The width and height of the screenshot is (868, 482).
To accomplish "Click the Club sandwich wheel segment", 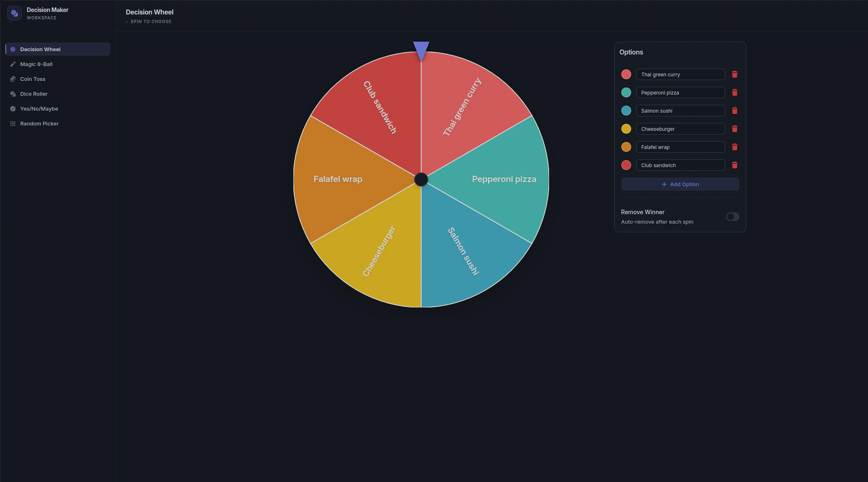I will (x=380, y=107).
